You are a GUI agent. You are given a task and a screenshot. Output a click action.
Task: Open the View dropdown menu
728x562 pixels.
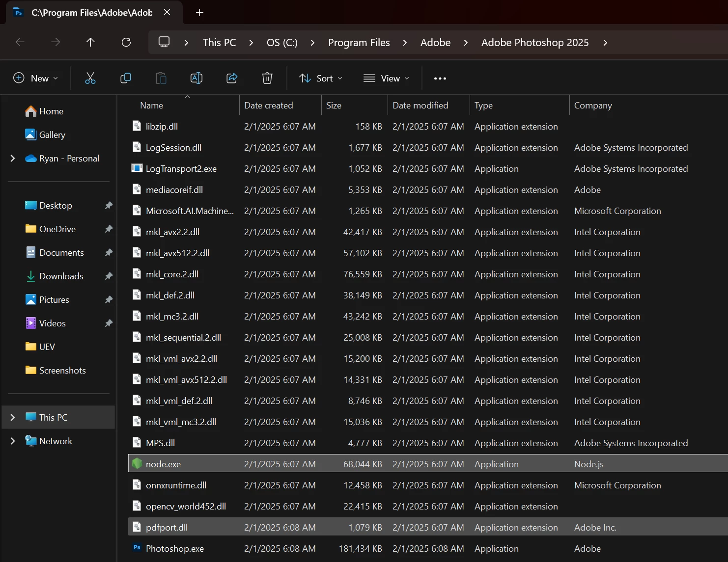click(386, 79)
